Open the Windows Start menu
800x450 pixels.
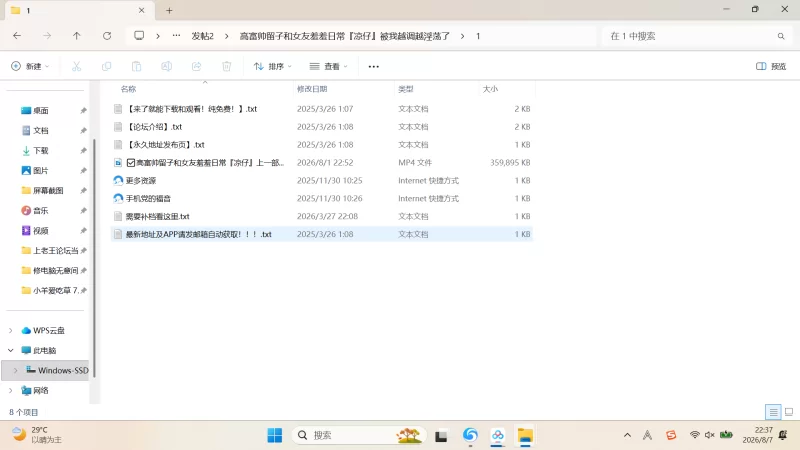[274, 435]
